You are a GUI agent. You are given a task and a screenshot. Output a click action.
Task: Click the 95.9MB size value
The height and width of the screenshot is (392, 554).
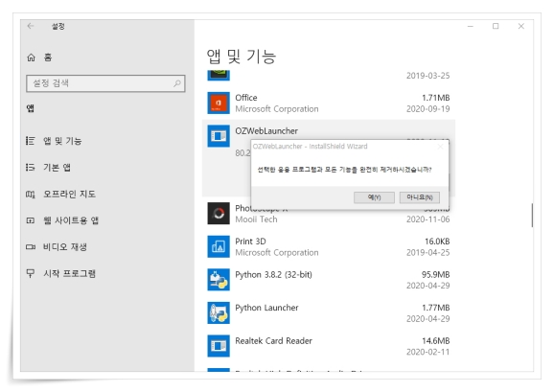435,274
